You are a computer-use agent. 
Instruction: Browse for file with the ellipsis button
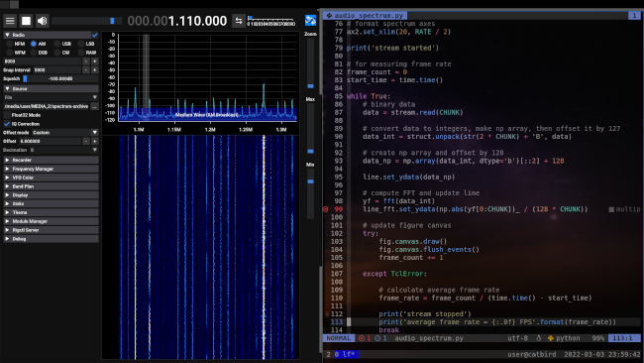(94, 106)
